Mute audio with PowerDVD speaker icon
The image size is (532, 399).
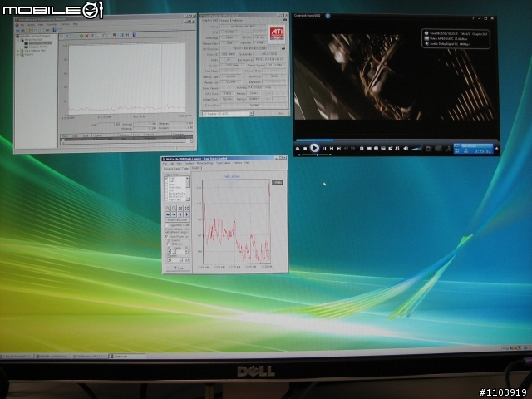(406, 149)
